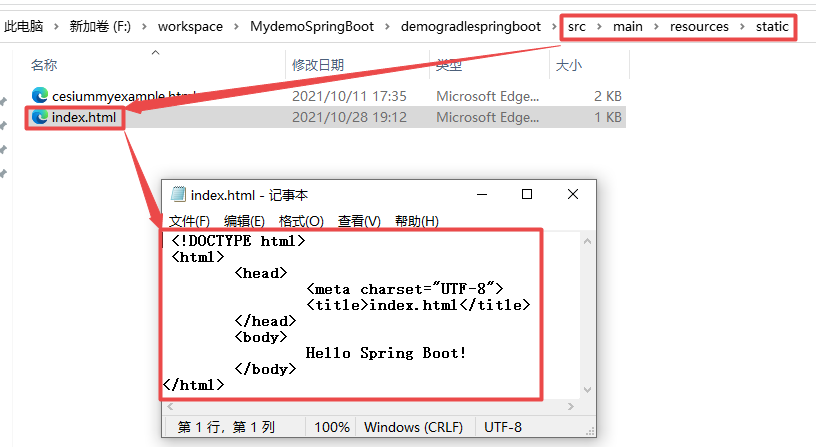
Task: Go to the workspace folder in the breadcrumb
Action: (190, 27)
